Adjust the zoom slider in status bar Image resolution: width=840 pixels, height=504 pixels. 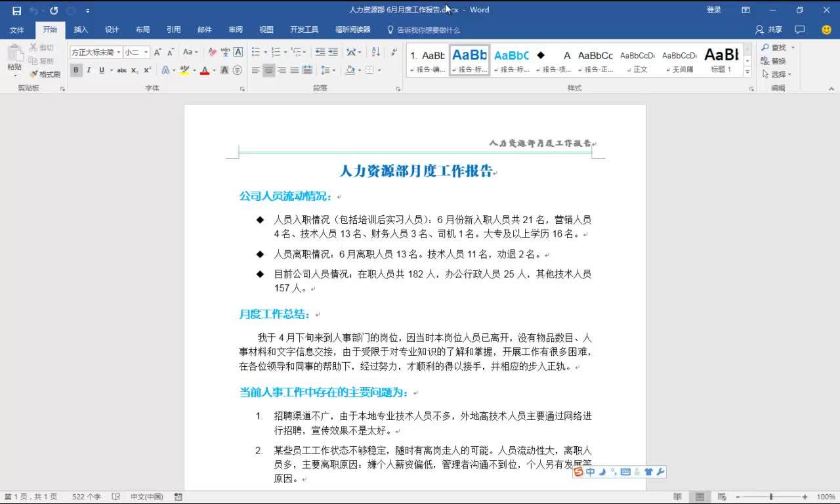click(771, 497)
